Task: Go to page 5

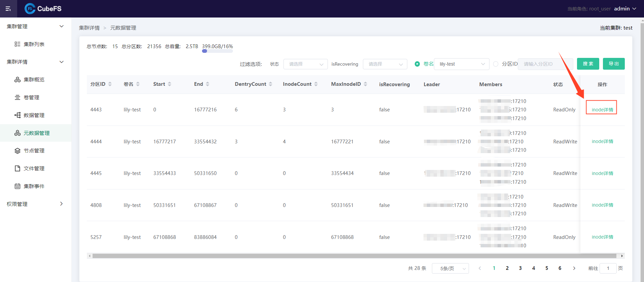Action: point(547,268)
